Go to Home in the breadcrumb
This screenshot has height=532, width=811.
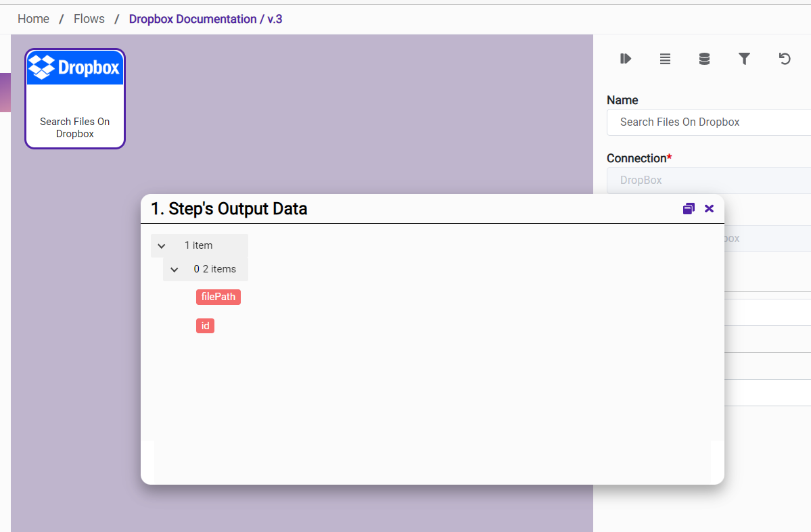[x=33, y=19]
